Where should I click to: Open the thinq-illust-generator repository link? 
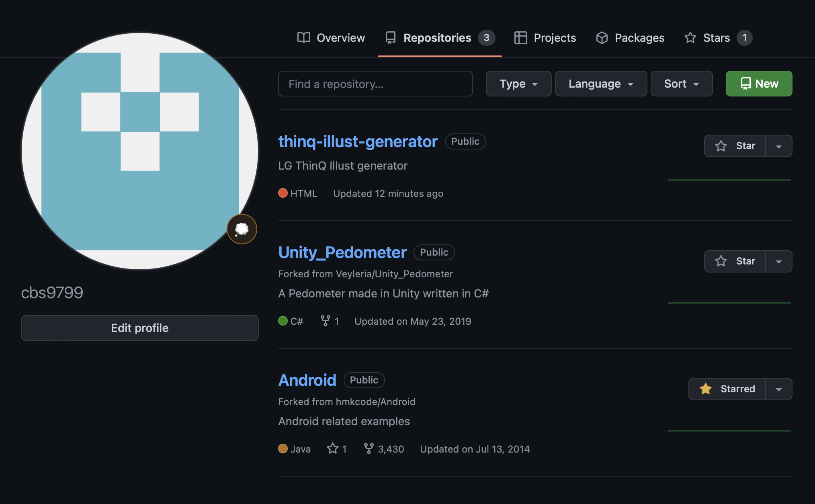click(358, 141)
